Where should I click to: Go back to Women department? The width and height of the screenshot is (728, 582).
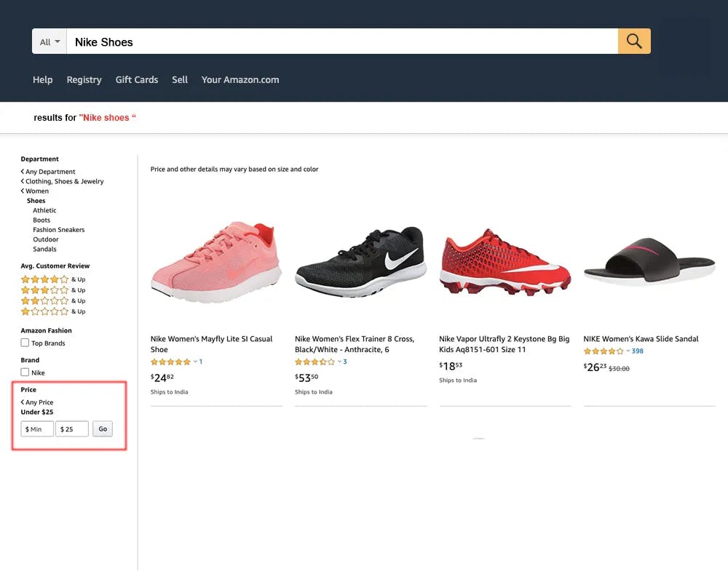point(35,191)
